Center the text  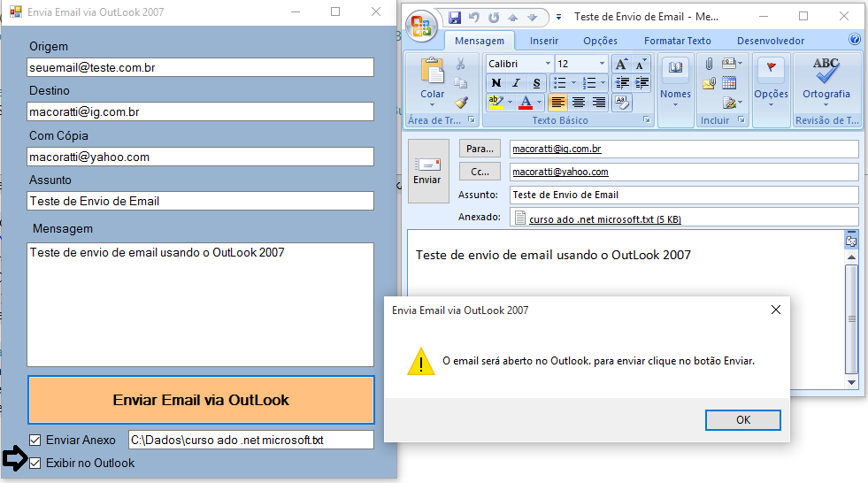pos(578,103)
